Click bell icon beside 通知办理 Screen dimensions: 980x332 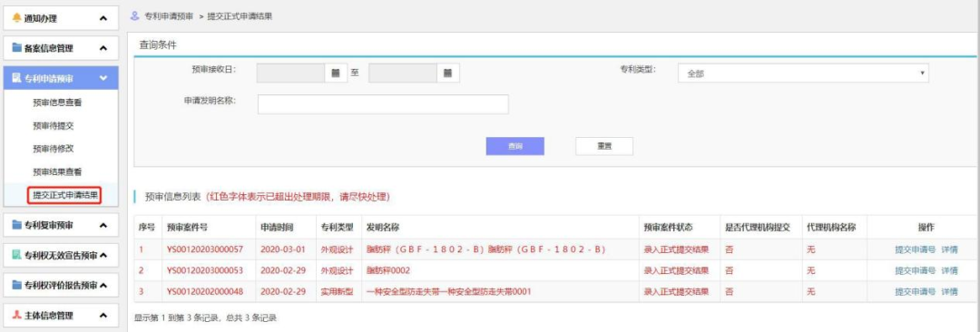point(17,18)
